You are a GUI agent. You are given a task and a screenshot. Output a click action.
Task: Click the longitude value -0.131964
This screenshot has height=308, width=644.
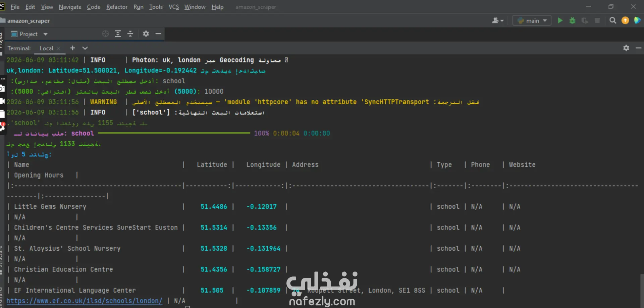point(263,248)
